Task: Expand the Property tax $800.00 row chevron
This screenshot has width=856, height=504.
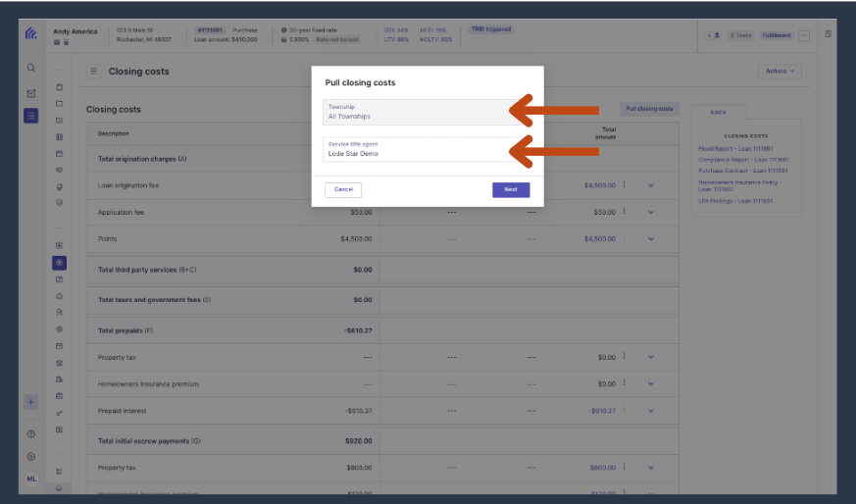Action: coord(651,468)
